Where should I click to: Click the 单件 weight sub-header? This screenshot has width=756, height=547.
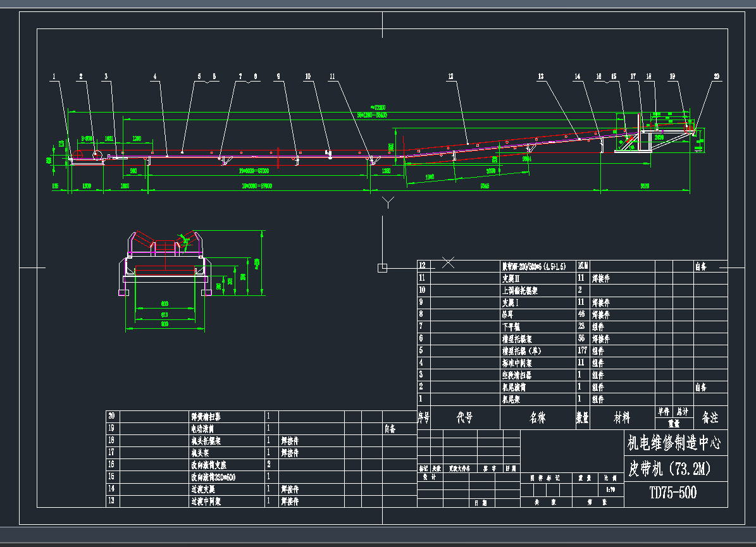(x=664, y=412)
